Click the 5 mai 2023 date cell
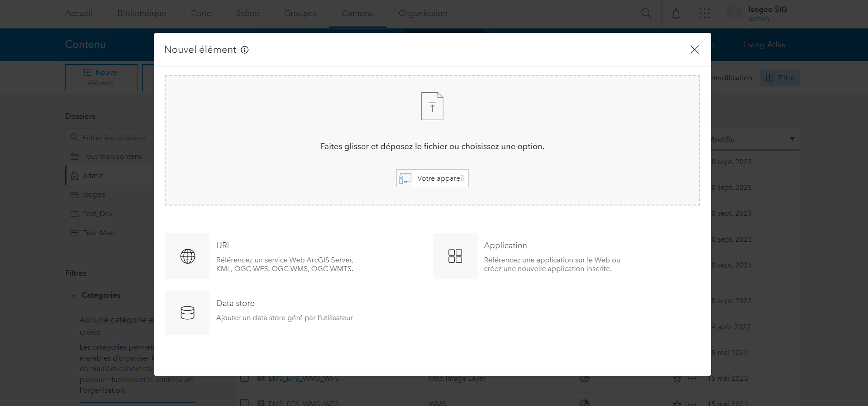Screen dimensions: 868x406 coord(730,353)
